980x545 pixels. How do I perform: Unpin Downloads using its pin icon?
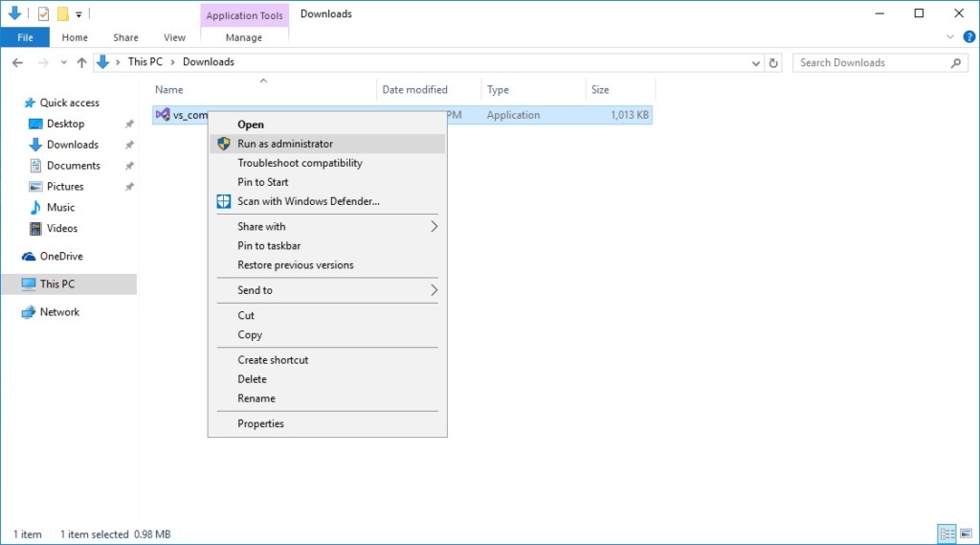[x=129, y=145]
